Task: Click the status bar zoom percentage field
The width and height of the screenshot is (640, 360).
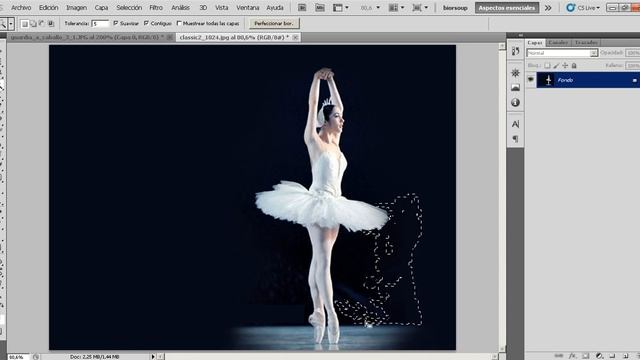Action: tap(18, 357)
